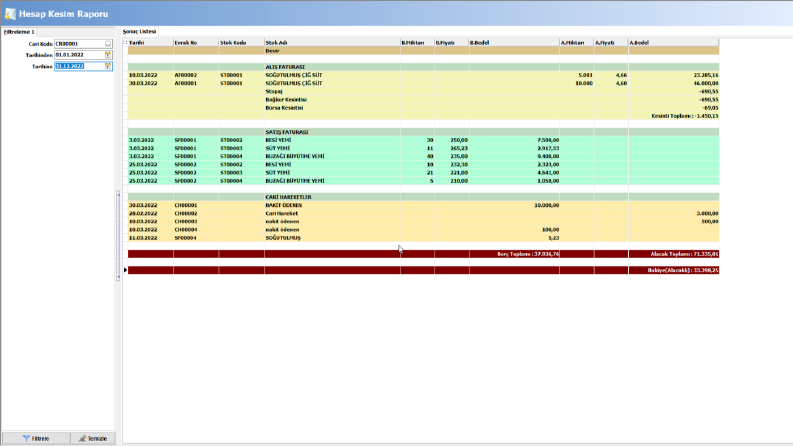Click into the Tarihine date field
Image resolution: width=793 pixels, height=446 pixels.
[79, 66]
